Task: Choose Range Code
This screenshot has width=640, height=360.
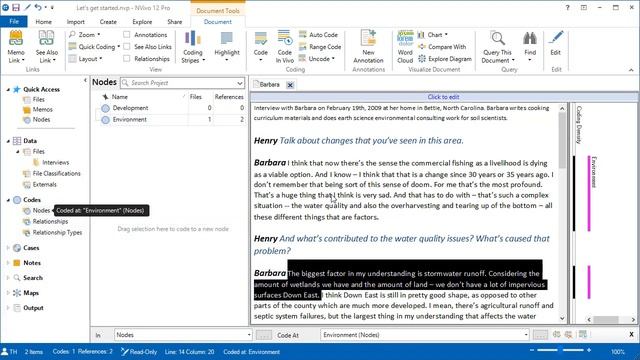Action: point(320,47)
